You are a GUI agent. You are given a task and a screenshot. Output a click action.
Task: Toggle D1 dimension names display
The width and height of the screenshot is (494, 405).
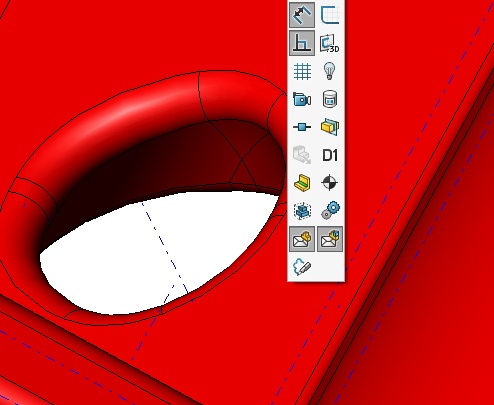330,155
